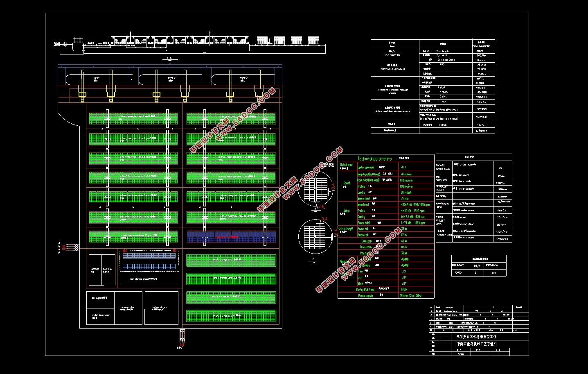Select the leftmost yellow quay crane
The image size is (588, 374).
click(x=82, y=95)
